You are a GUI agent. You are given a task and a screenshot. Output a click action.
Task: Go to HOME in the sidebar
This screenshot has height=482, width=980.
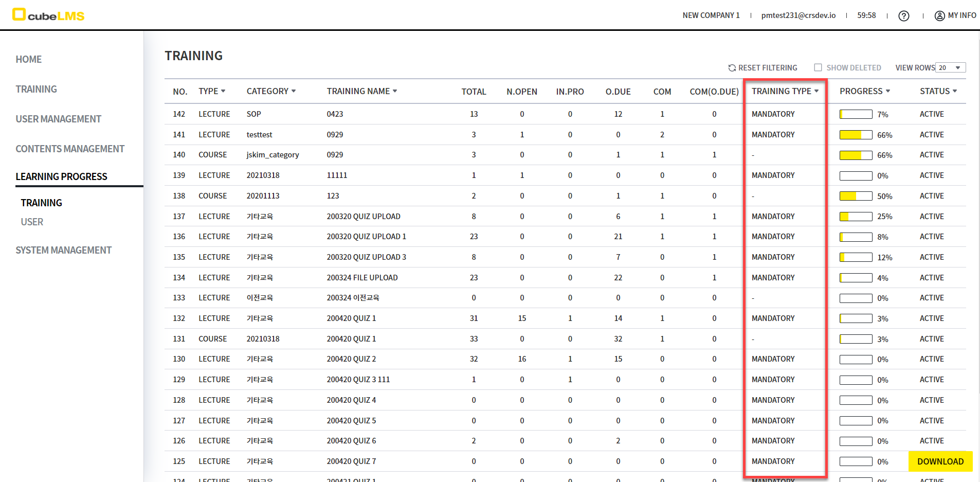click(x=29, y=59)
